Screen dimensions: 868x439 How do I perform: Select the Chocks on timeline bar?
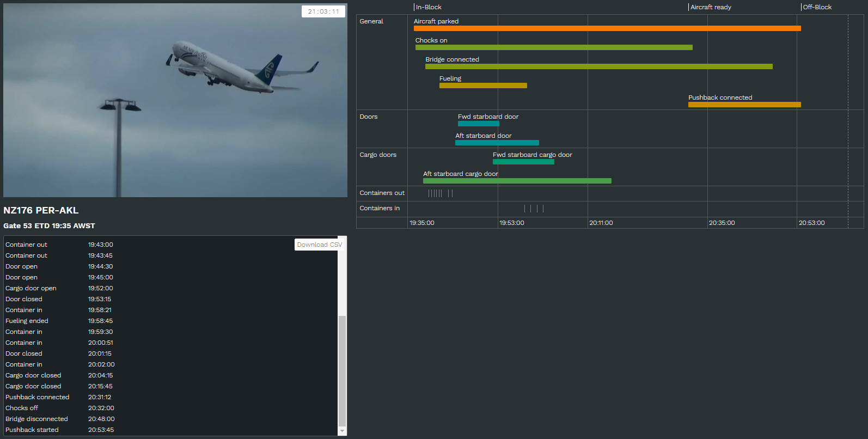pyautogui.click(x=554, y=47)
